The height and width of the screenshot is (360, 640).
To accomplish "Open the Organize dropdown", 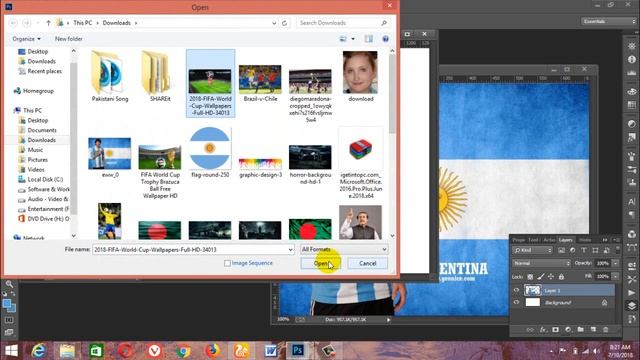I will 27,39.
